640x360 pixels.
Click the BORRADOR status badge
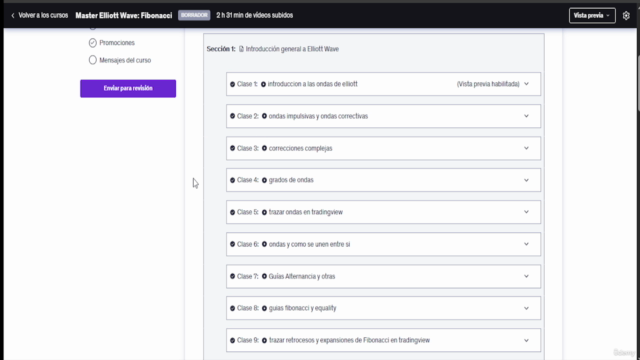coord(194,15)
